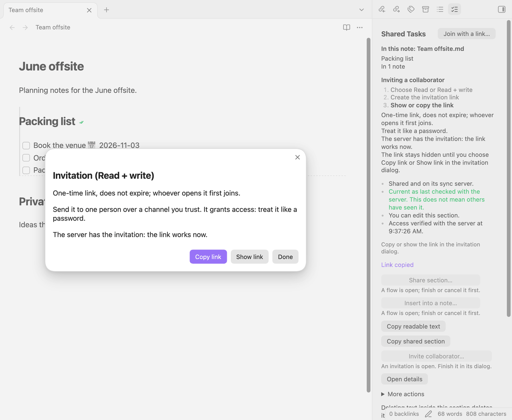Viewport: 512px width, 420px height.
Task: Select the Shared Tasks checklist sidebar icon
Action: [x=454, y=10]
